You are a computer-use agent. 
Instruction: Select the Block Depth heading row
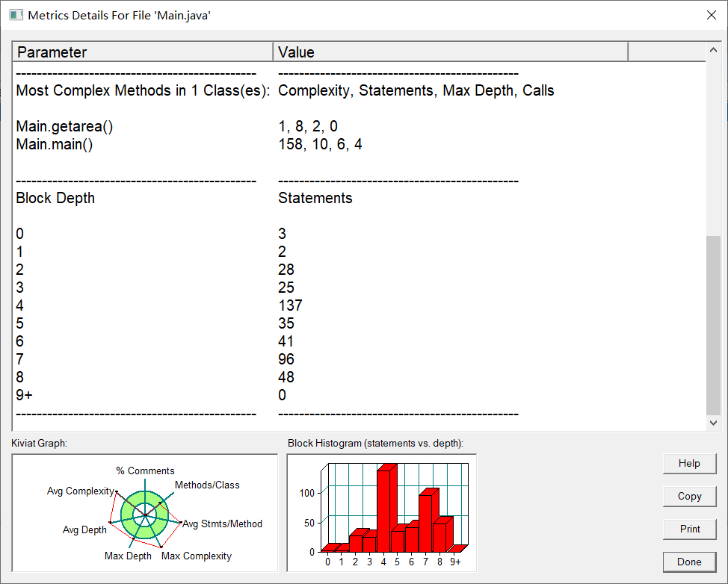[360, 198]
